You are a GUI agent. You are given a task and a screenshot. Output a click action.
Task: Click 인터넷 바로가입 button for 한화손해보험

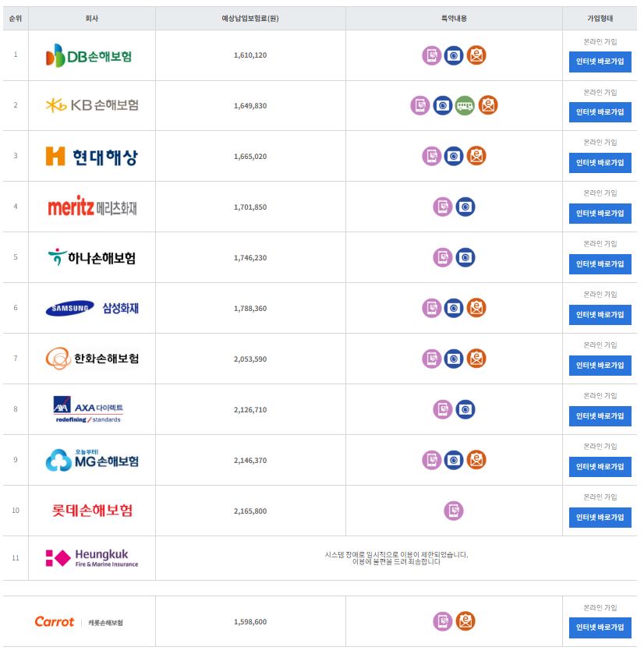point(600,366)
